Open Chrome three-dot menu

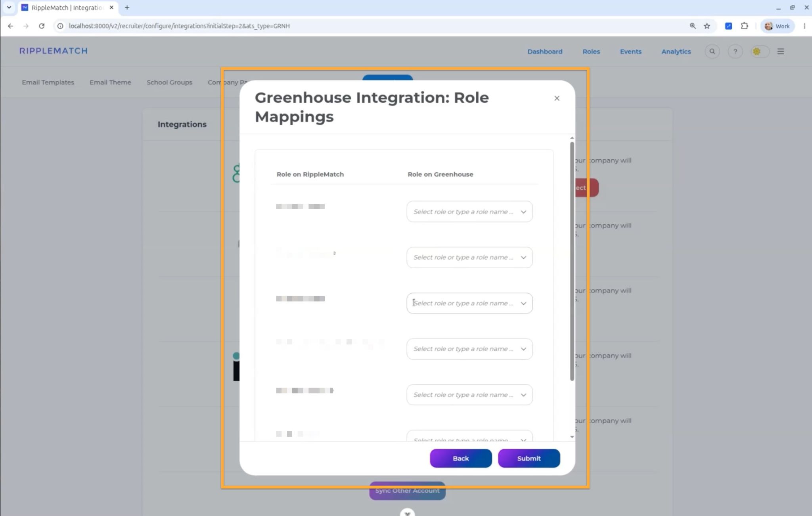804,26
